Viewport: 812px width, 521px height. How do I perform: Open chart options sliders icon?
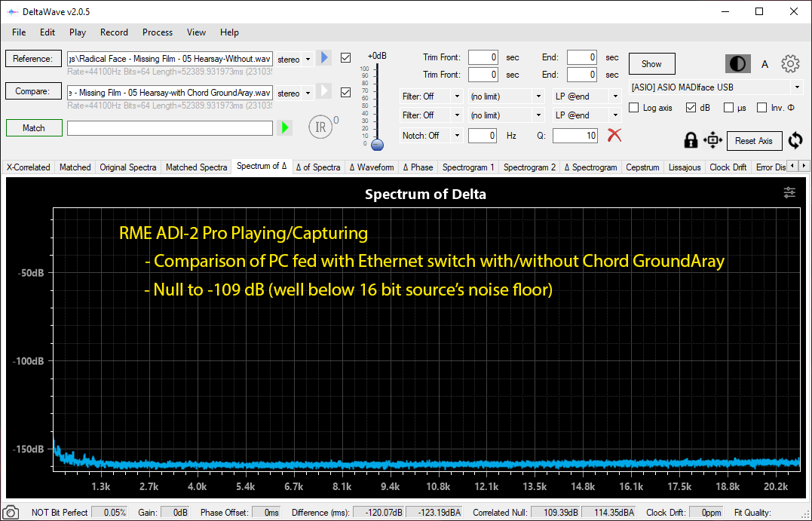click(x=789, y=193)
